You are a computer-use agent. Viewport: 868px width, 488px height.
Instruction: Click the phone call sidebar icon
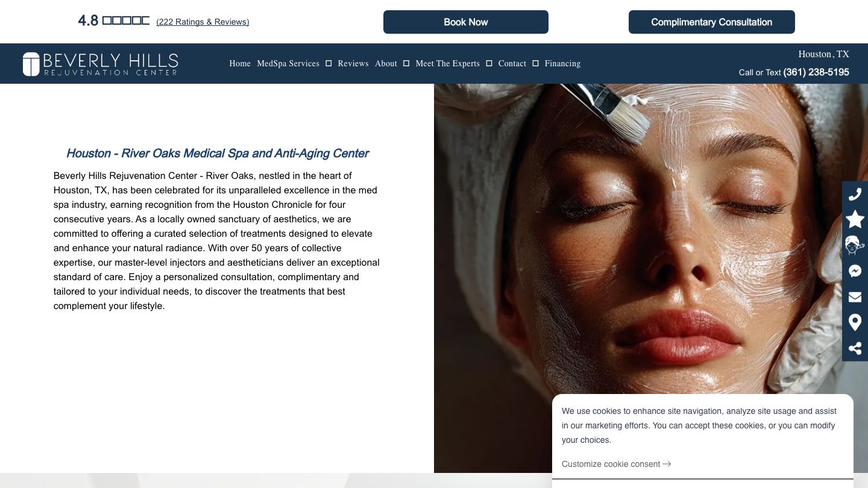pyautogui.click(x=855, y=194)
